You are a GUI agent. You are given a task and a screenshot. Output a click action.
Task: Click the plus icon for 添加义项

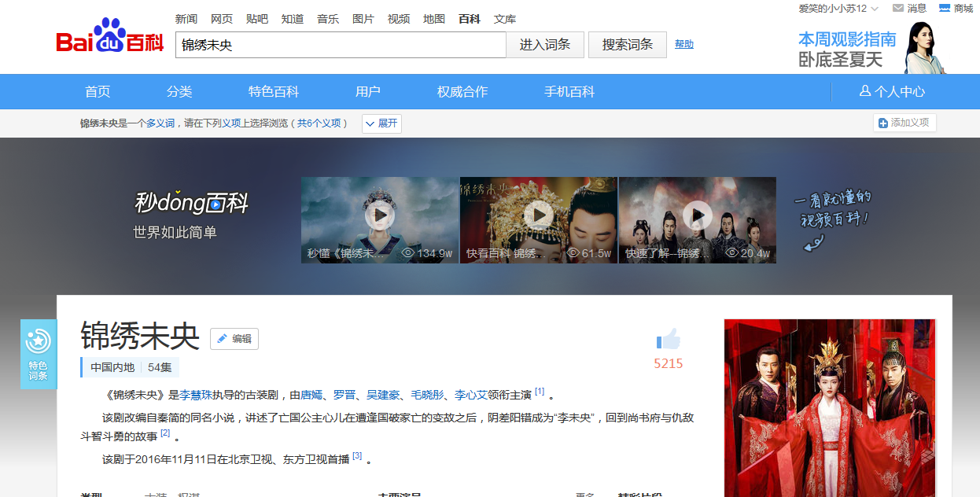point(883,123)
